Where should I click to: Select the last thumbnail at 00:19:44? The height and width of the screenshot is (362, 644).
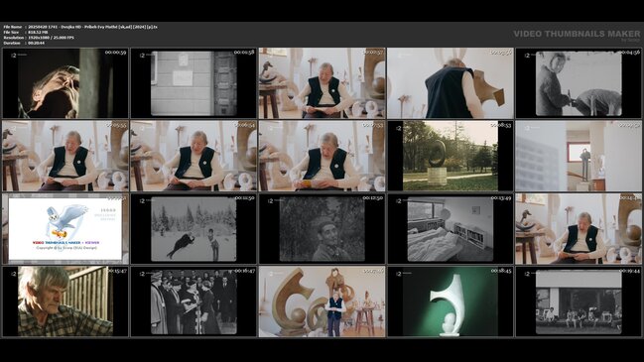[579, 302]
